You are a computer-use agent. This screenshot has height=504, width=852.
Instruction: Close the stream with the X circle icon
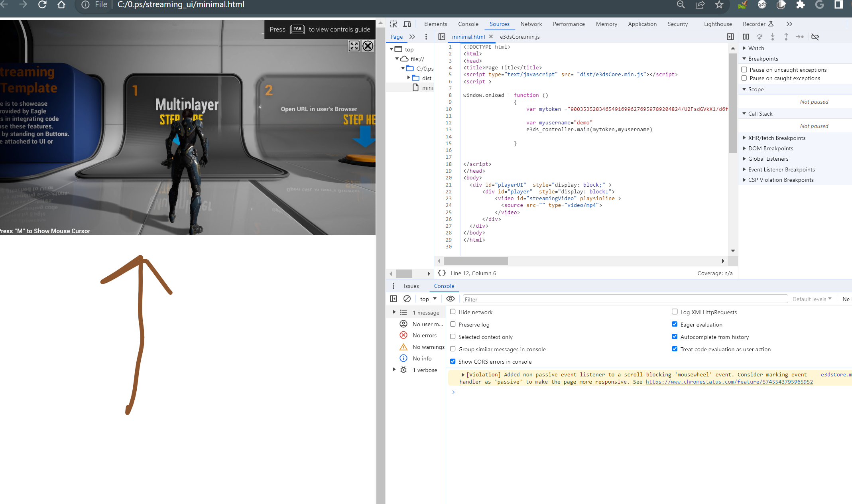[x=368, y=46]
